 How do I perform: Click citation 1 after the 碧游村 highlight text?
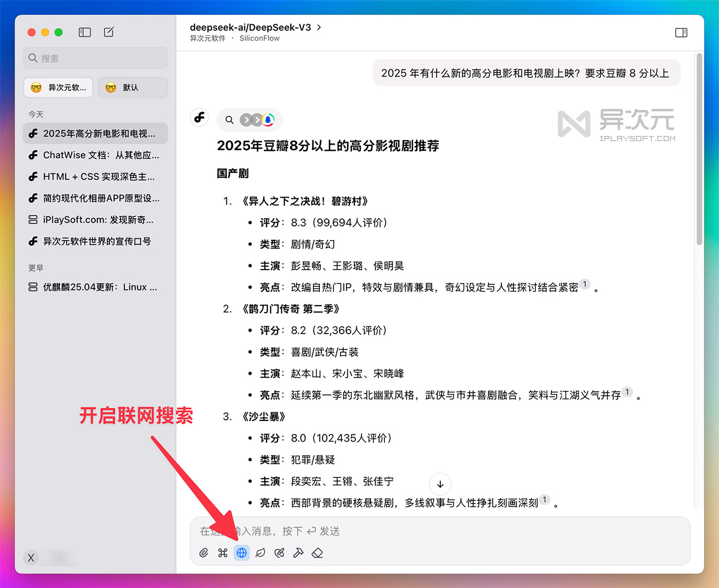click(x=585, y=284)
